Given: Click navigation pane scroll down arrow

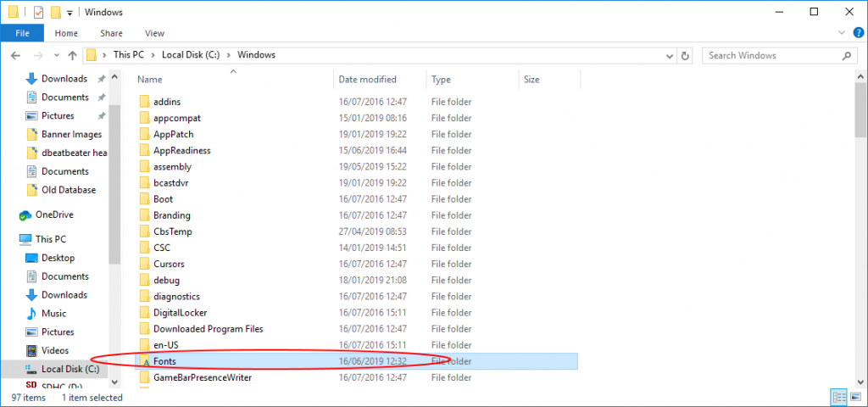Looking at the screenshot, I should point(114,382).
